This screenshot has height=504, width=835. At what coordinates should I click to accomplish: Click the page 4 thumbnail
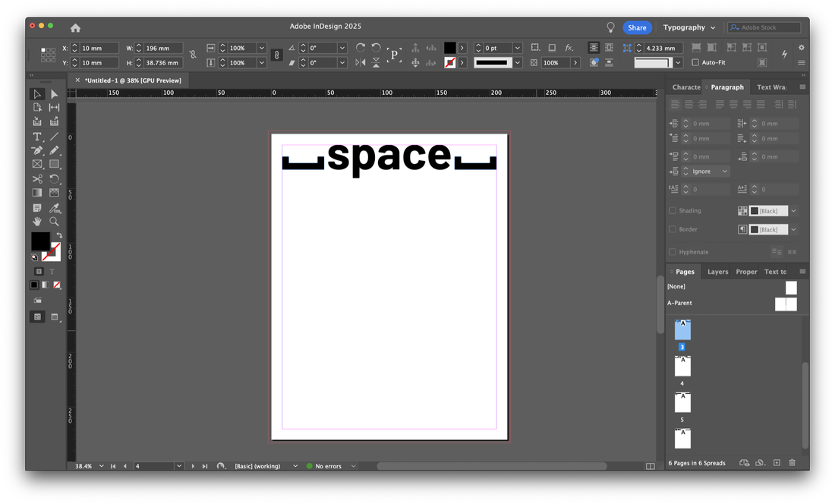[682, 366]
